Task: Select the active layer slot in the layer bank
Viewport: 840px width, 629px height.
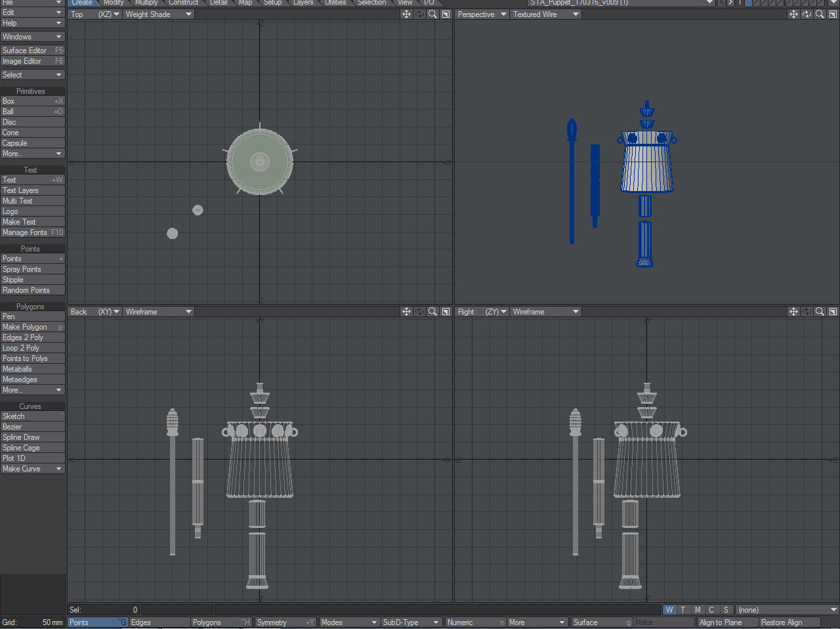Action: 748,3
